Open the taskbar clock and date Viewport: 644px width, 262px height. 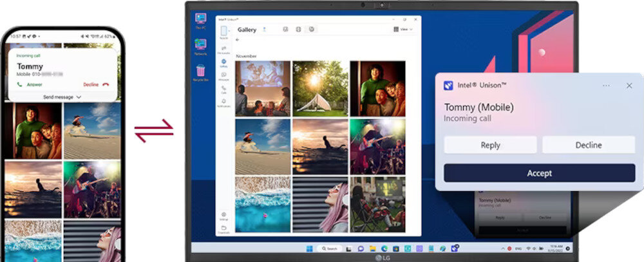(555, 248)
